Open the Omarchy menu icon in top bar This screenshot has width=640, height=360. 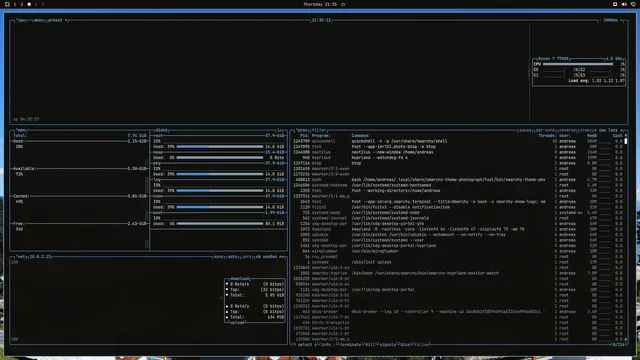point(7,4)
